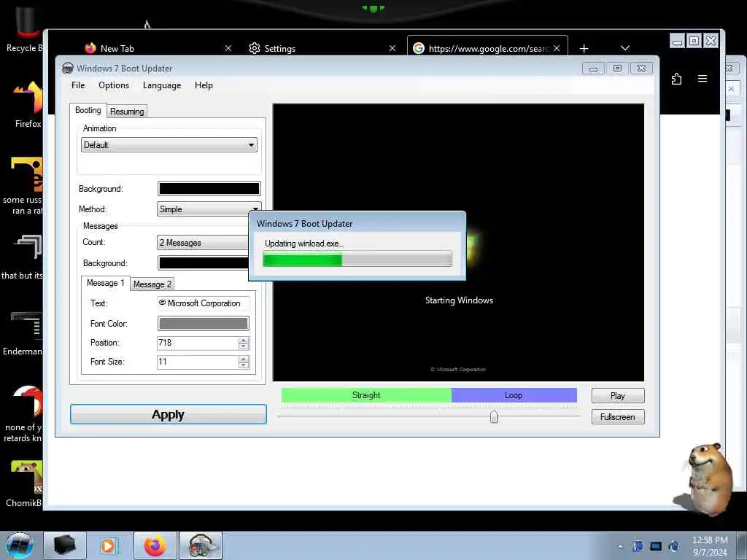Select the Recycle Bin desktop icon
This screenshot has height=560, width=747.
pos(24,29)
